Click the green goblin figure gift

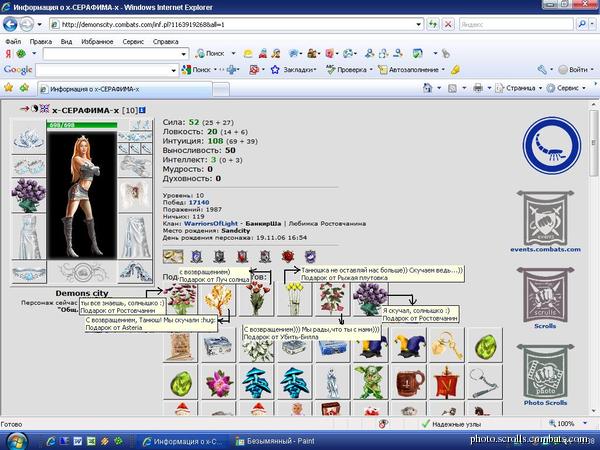[x=371, y=382]
